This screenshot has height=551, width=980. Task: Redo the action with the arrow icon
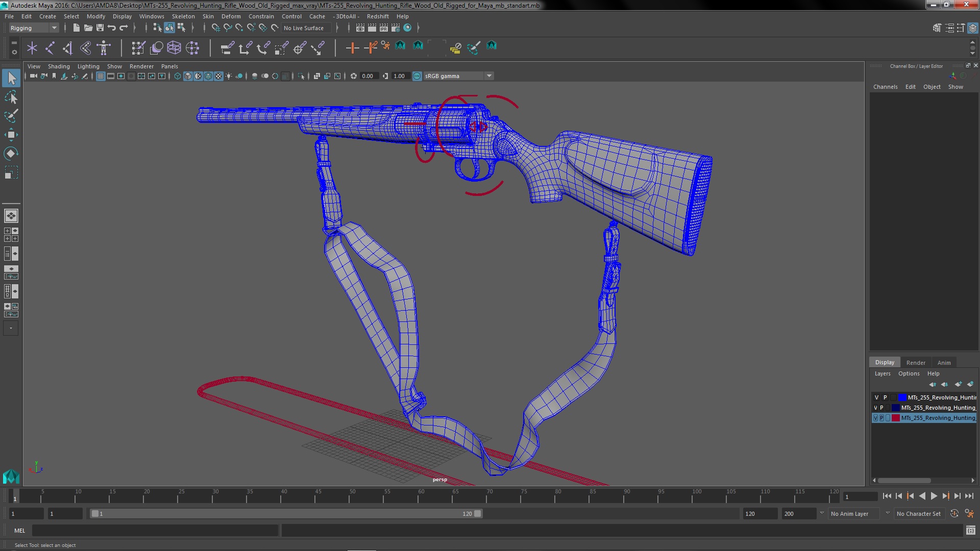point(124,28)
